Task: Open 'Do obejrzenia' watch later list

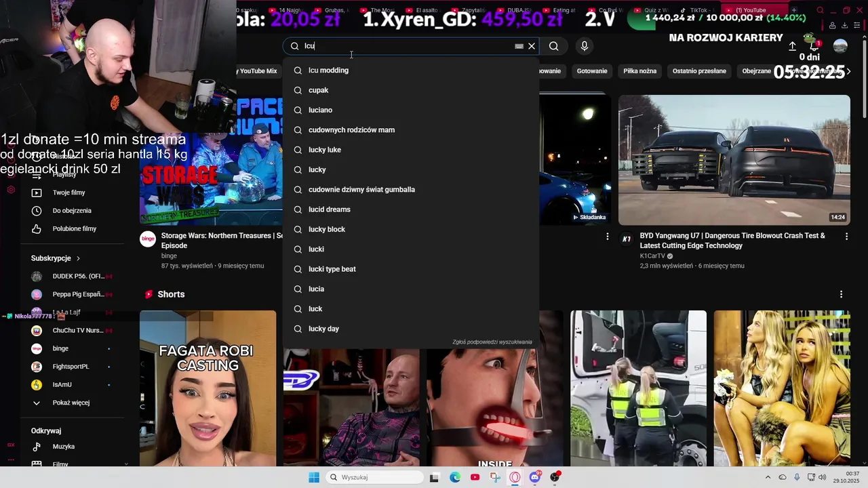Action: point(72,211)
